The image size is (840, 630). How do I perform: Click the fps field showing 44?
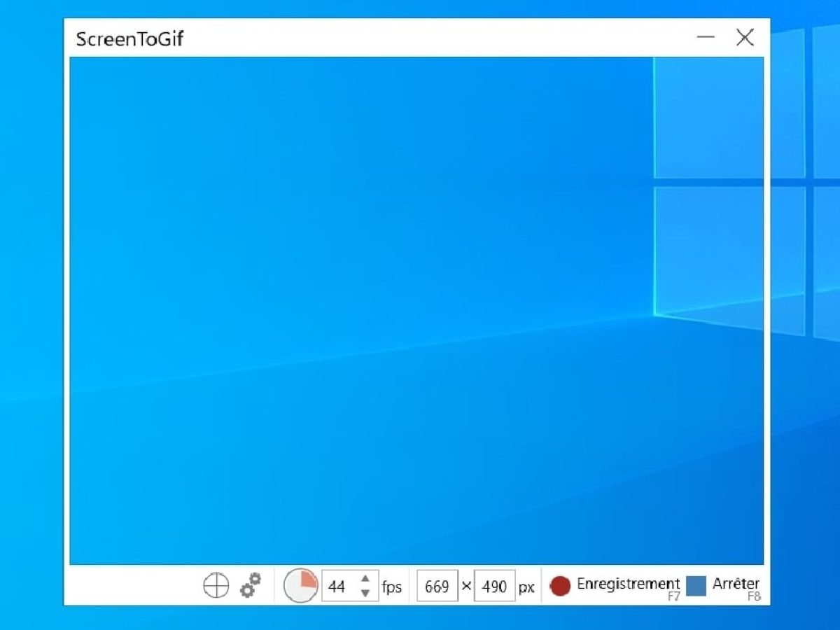pos(337,587)
